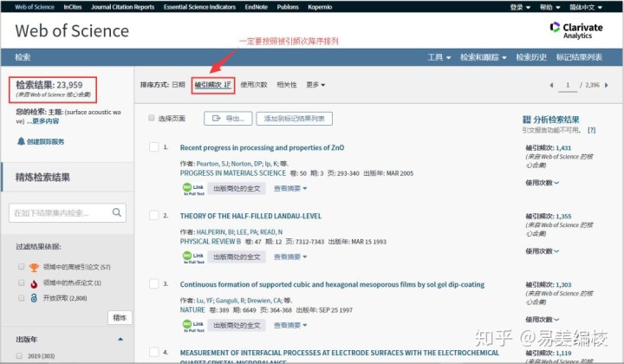Open 出版商处的全文 for result 1
Viewport: 624px width, 364px height.
pyautogui.click(x=237, y=189)
